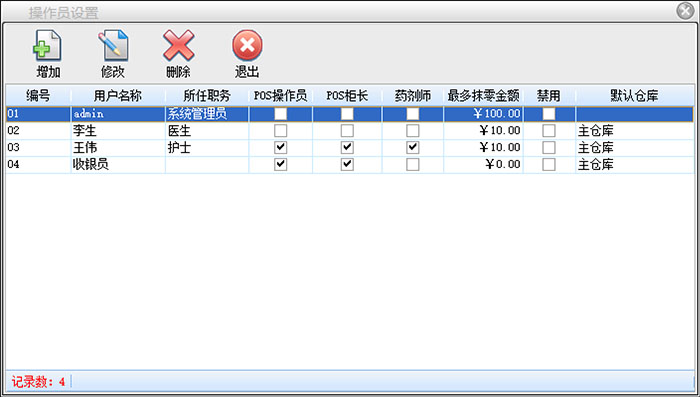The width and height of the screenshot is (700, 397).
Task: Toggle POS柜长 checkbox for admin
Action: pyautogui.click(x=347, y=114)
